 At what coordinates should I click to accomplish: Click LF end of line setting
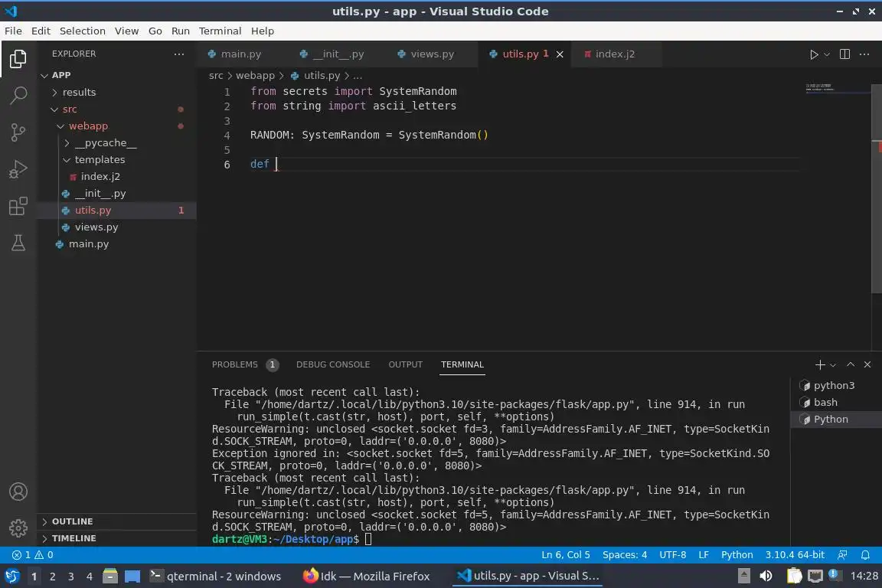point(703,555)
